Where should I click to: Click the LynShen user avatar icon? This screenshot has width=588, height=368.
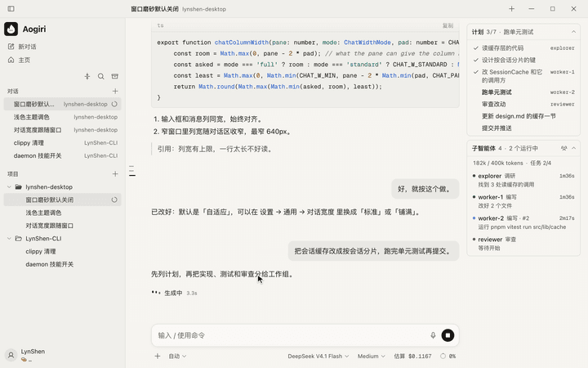[x=11, y=355]
